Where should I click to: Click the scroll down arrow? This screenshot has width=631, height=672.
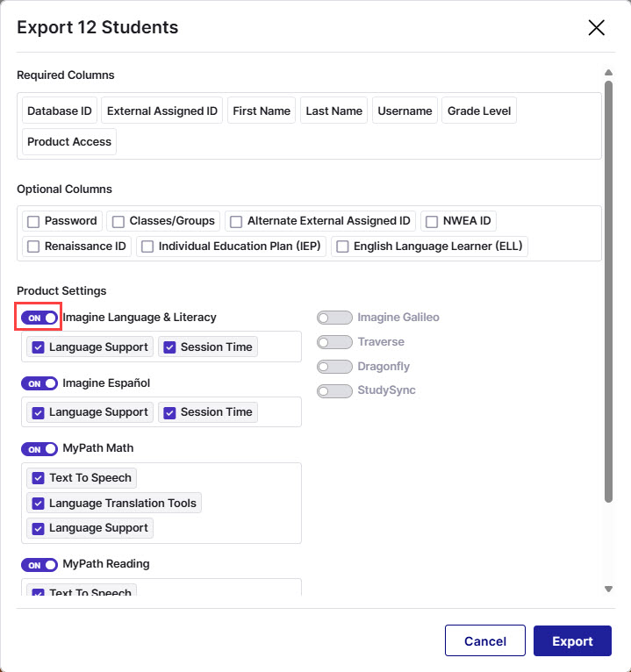(x=608, y=589)
